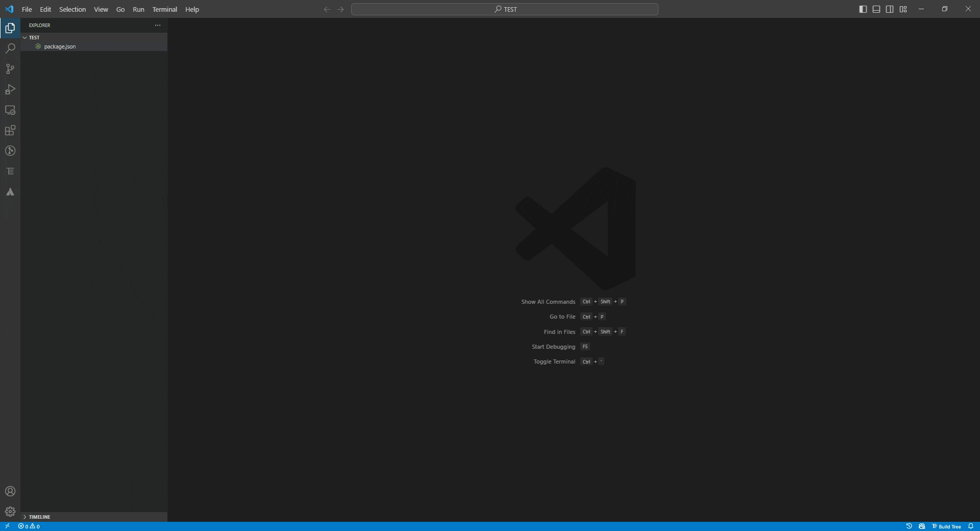
Task: Open the Manage settings gear
Action: pyautogui.click(x=10, y=511)
